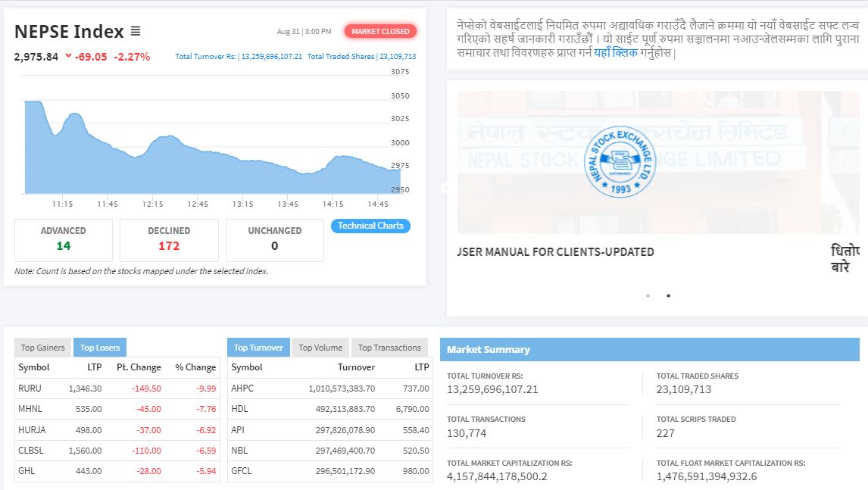Click the Turnover column header
Screen dimensions: 868x490
(x=357, y=367)
